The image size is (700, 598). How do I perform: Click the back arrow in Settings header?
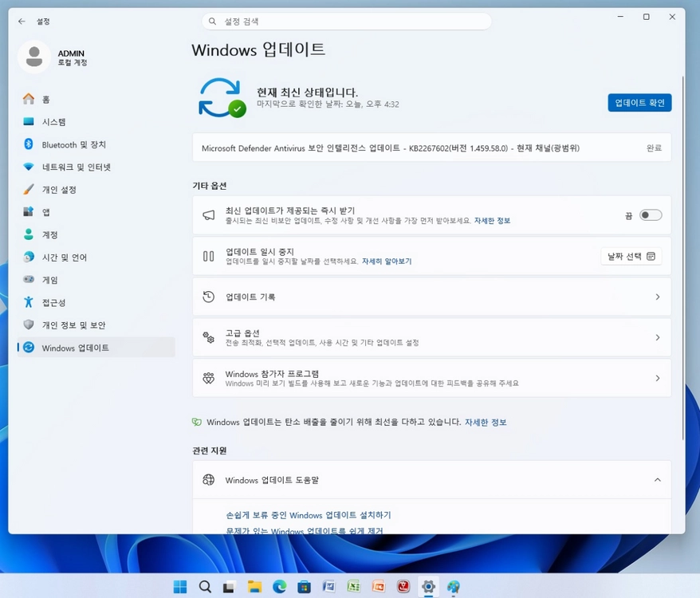click(22, 21)
